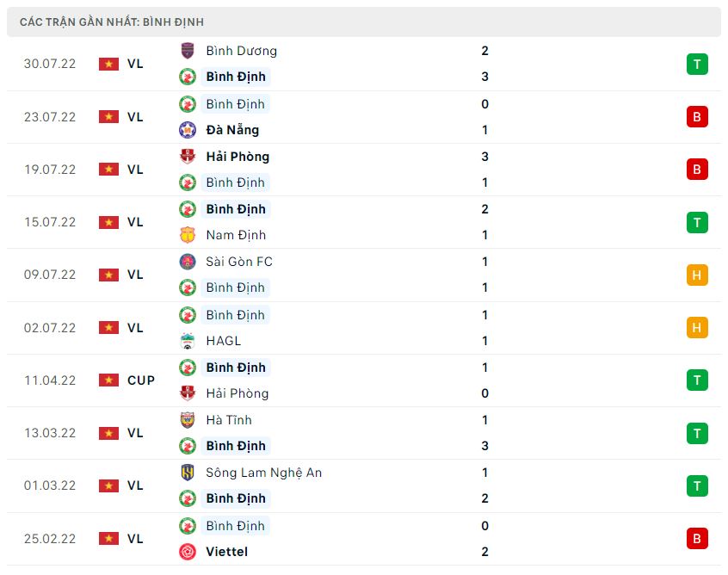Click the CUP competition label on 11.04.22
The height and width of the screenshot is (575, 728).
pos(141,380)
